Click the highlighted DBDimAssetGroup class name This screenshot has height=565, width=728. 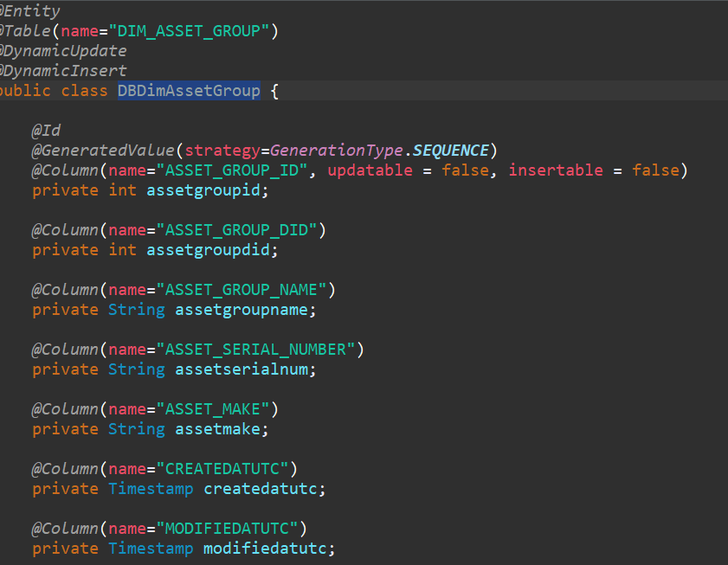click(x=189, y=91)
